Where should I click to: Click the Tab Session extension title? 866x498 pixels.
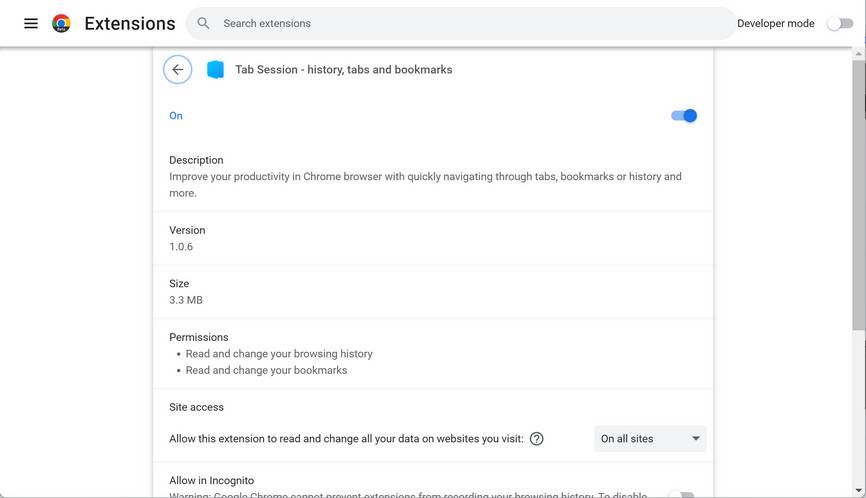343,70
